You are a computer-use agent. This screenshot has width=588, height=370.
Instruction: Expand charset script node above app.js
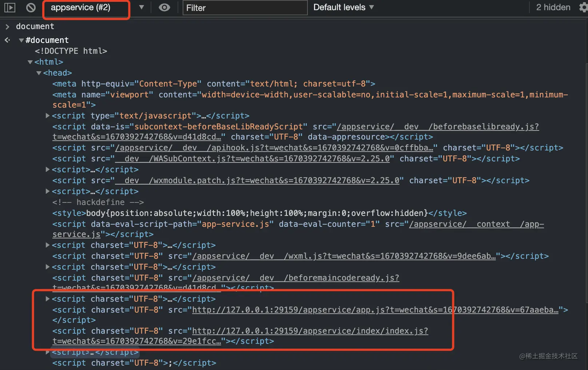pyautogui.click(x=47, y=299)
